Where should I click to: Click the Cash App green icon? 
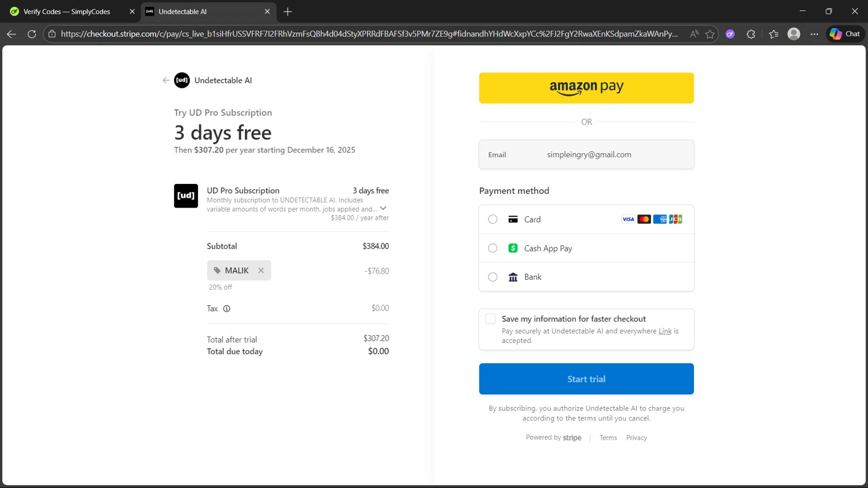pyautogui.click(x=513, y=248)
